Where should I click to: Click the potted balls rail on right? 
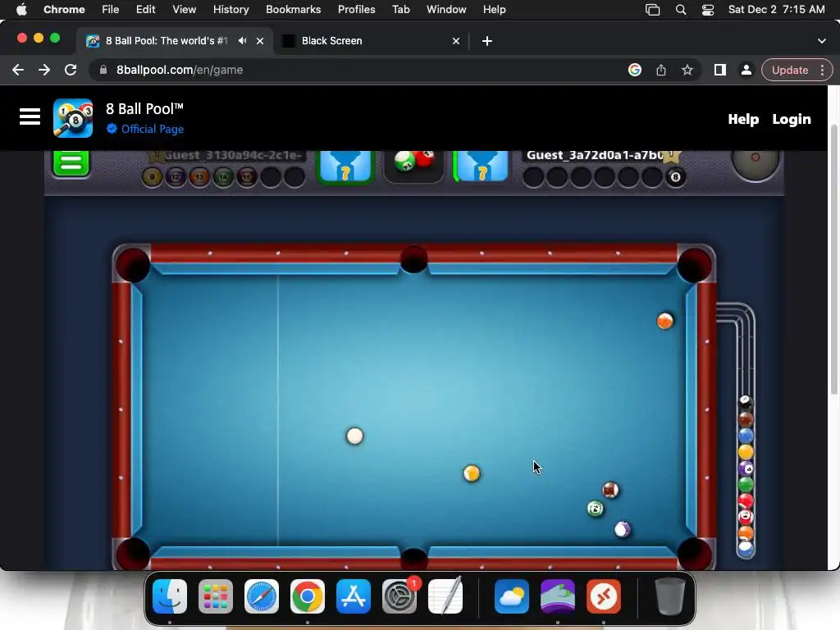[745, 477]
